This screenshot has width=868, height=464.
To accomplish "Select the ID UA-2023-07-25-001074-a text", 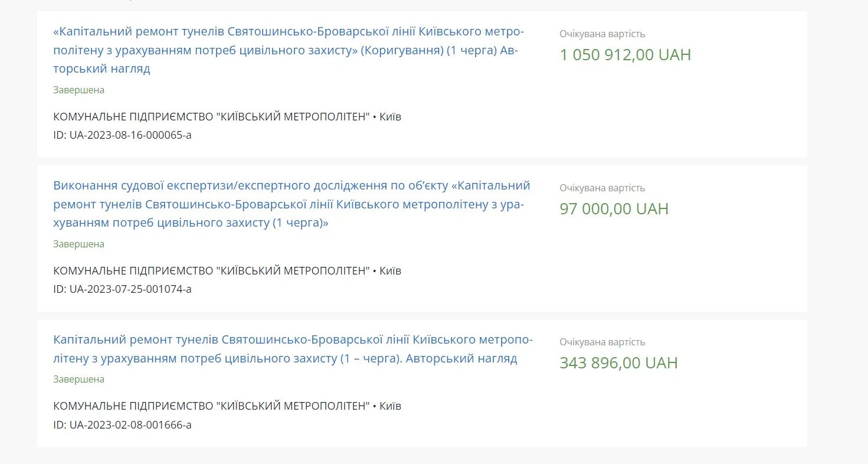I will pos(122,289).
